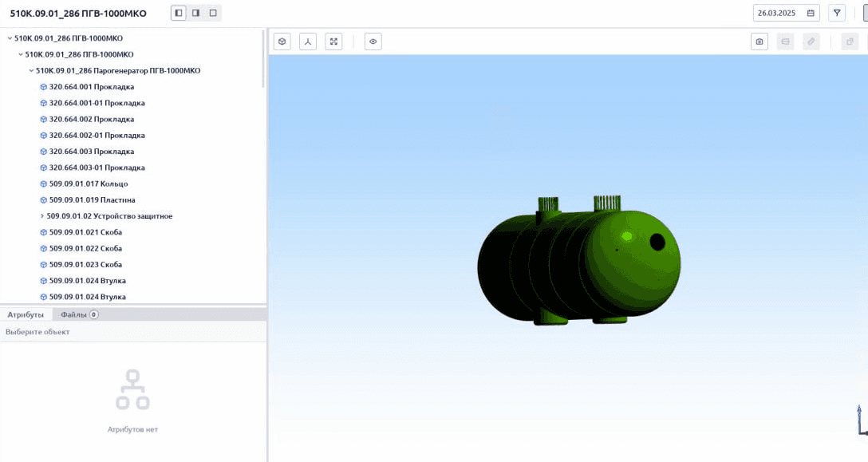
Task: Expand the 509.09.01.02 Устройство защитное node
Action: tap(42, 216)
